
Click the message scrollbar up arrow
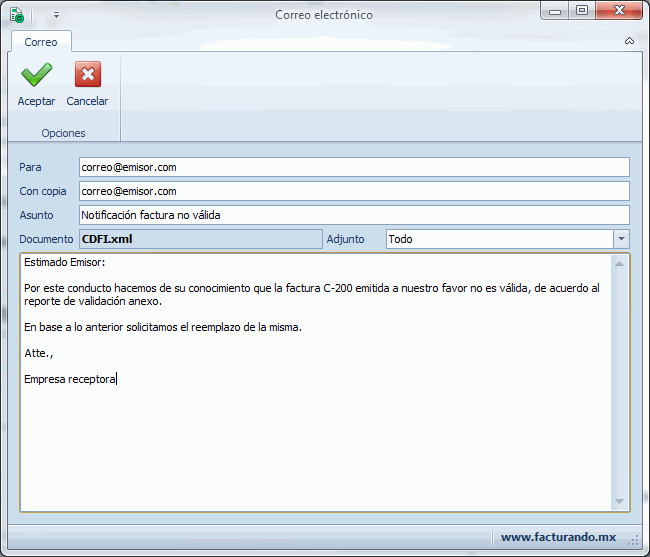[620, 263]
